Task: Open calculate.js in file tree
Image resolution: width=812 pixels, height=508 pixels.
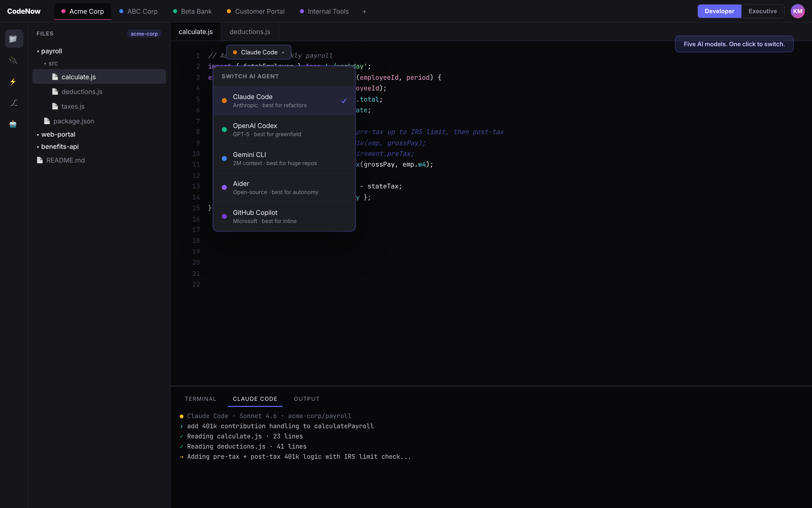Action: [x=99, y=77]
